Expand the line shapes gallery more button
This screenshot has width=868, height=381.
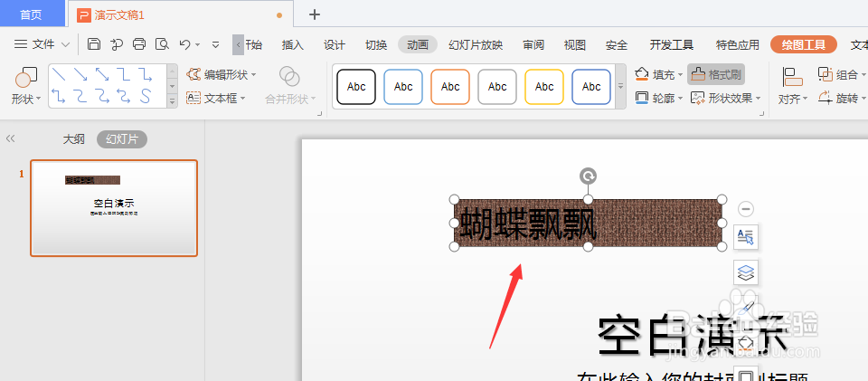(x=172, y=101)
